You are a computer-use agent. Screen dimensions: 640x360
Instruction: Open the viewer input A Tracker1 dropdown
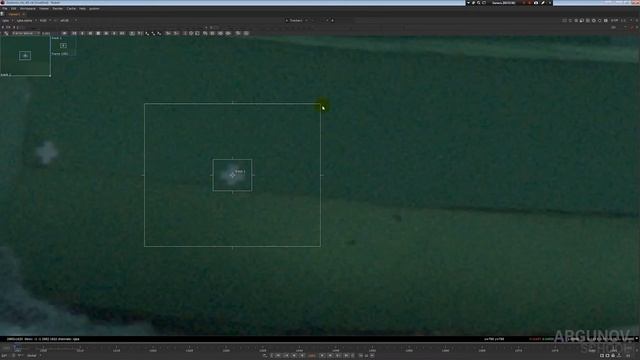(x=296, y=20)
